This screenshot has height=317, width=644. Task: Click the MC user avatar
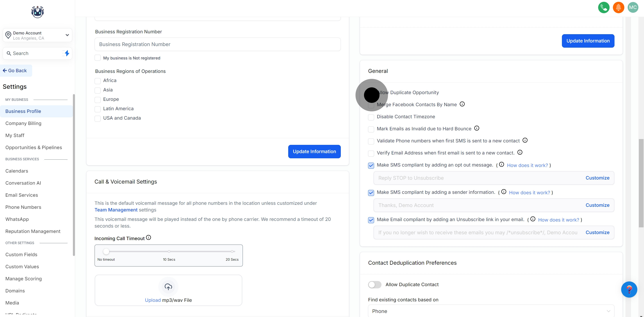(633, 7)
